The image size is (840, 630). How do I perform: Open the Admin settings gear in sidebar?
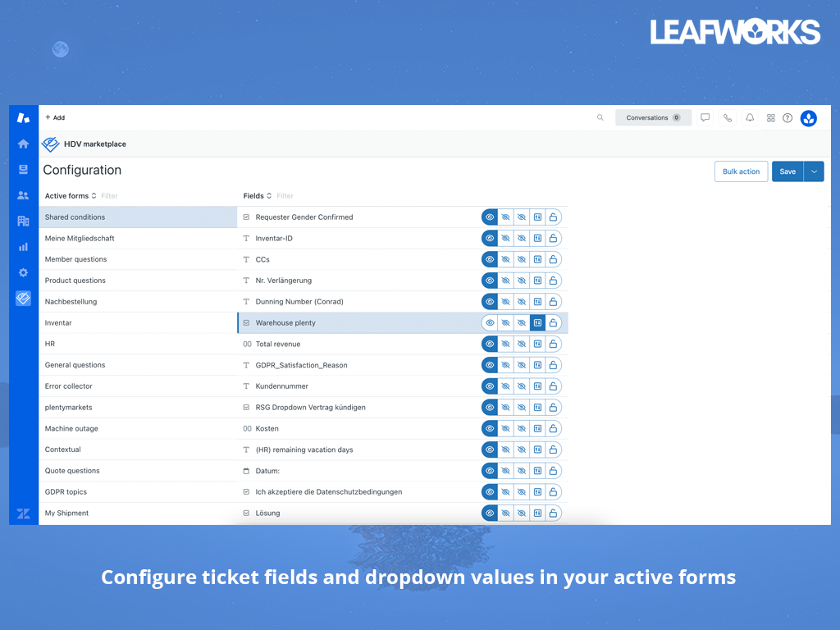(23, 272)
